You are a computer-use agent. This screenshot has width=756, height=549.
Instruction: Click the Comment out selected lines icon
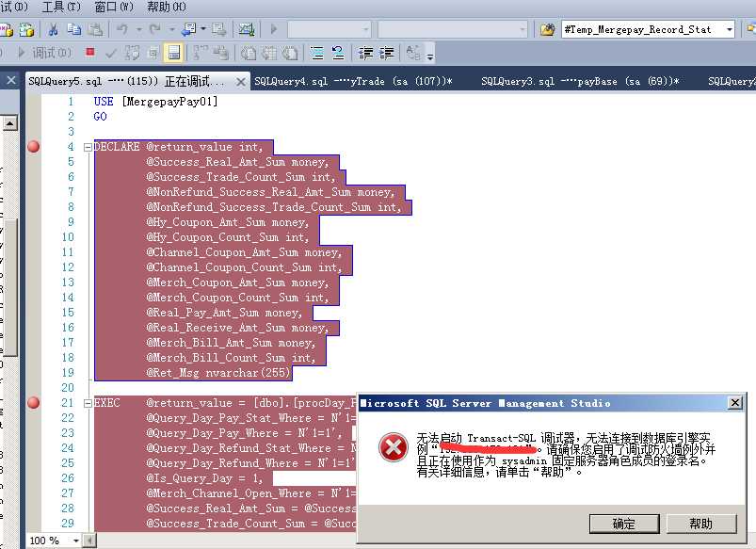coord(316,53)
